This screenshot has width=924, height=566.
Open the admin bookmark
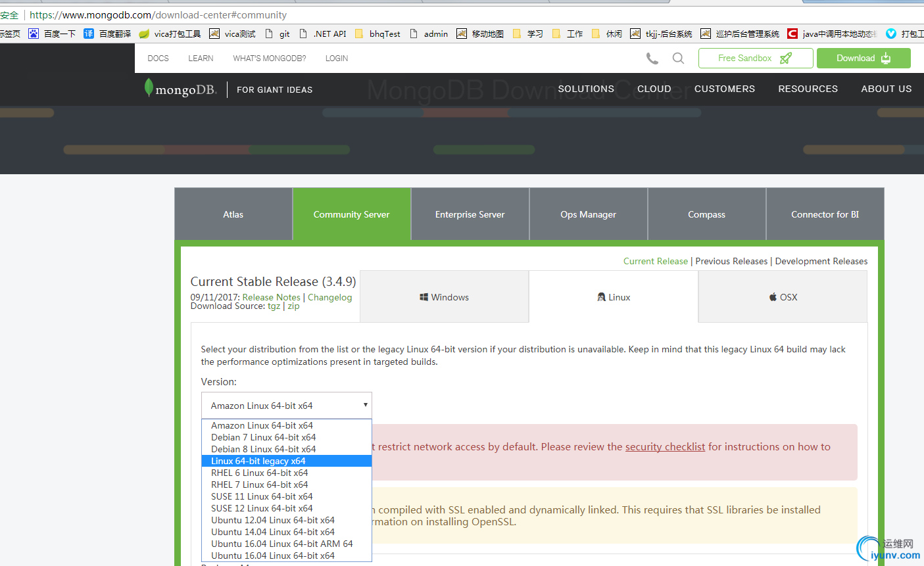point(429,34)
